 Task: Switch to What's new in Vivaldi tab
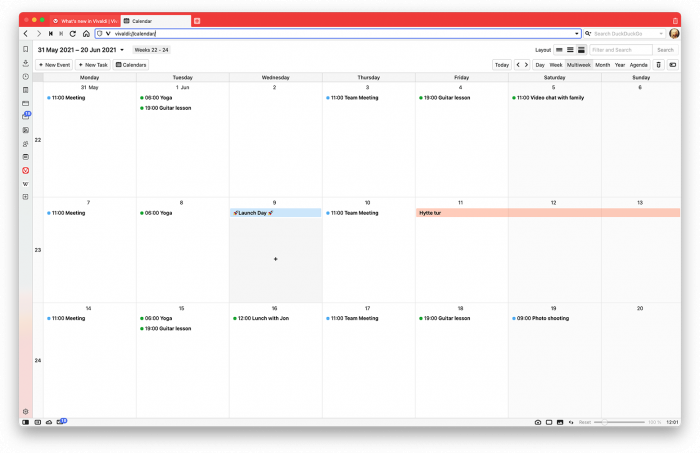[x=85, y=21]
